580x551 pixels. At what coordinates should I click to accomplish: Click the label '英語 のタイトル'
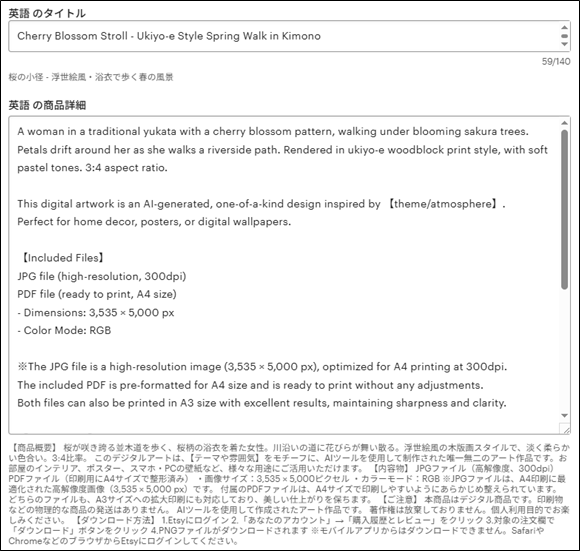(47, 14)
